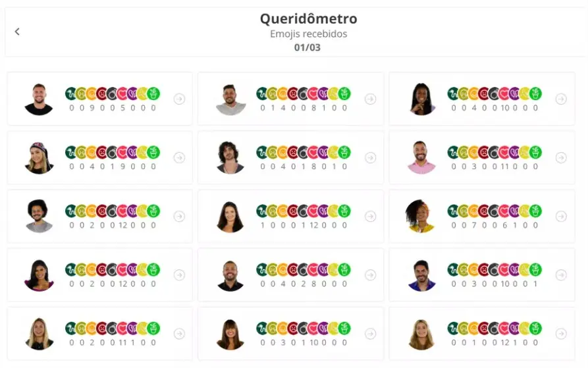Click the green vomit face emoji for the woman with braids

(463, 94)
